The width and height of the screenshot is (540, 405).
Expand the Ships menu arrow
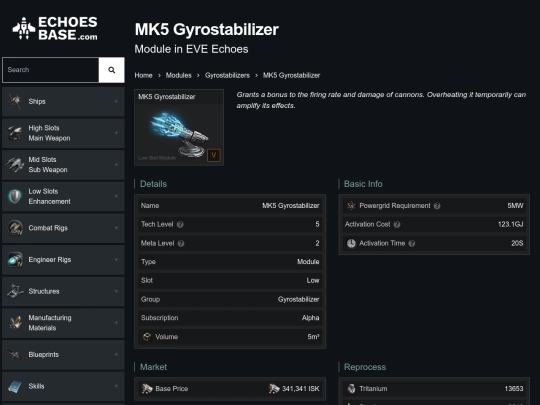pyautogui.click(x=116, y=101)
